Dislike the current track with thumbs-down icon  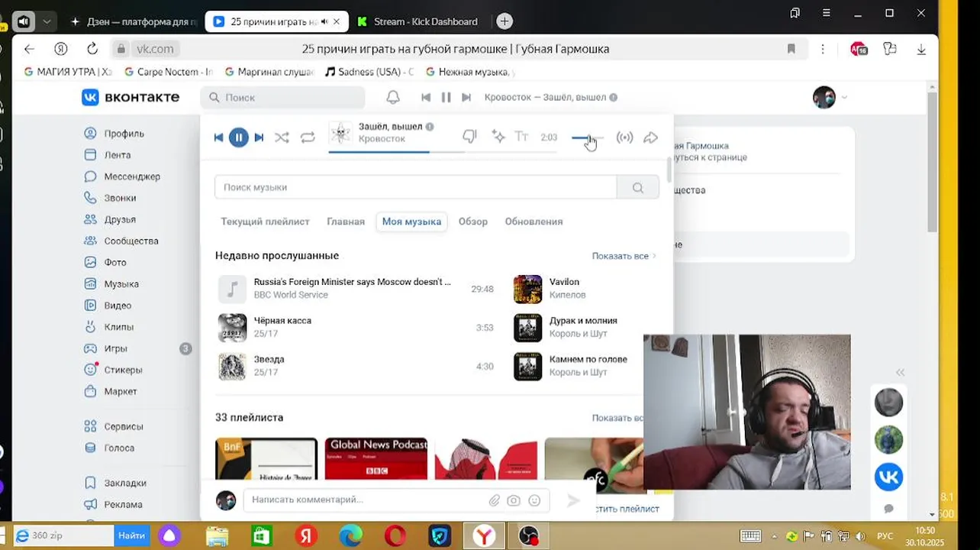(469, 137)
